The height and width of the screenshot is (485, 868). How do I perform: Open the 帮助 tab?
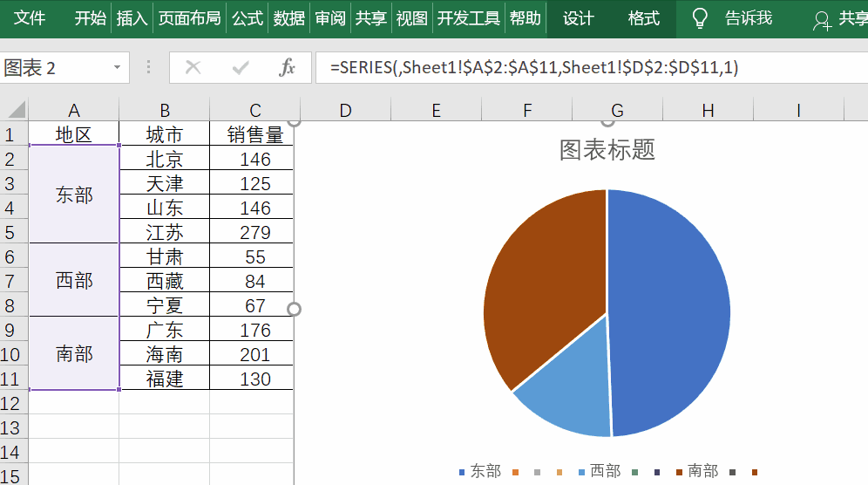(x=526, y=18)
